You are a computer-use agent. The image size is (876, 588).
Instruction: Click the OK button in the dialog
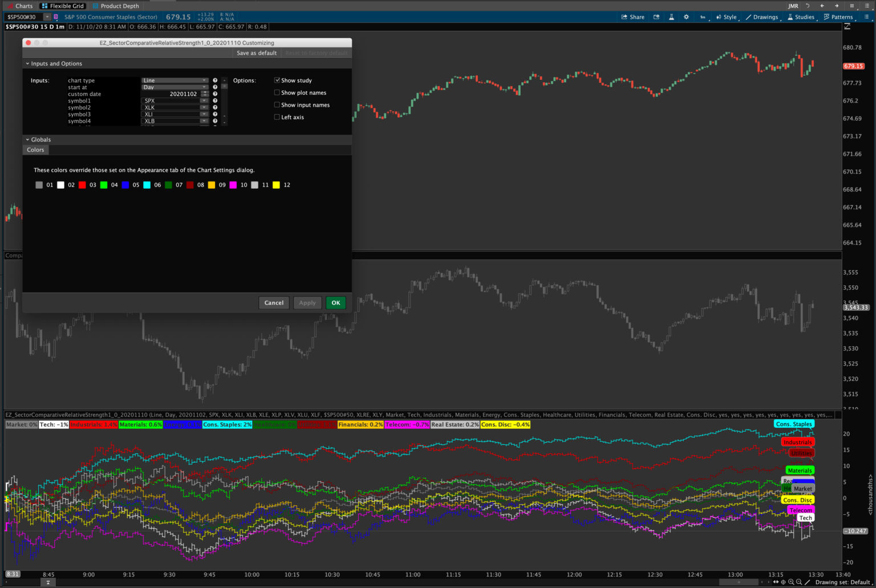pyautogui.click(x=335, y=303)
